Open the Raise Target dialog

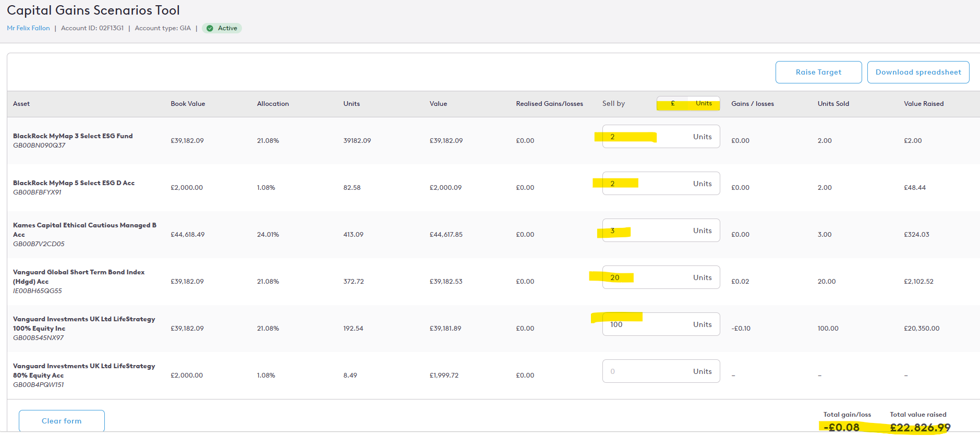click(818, 72)
